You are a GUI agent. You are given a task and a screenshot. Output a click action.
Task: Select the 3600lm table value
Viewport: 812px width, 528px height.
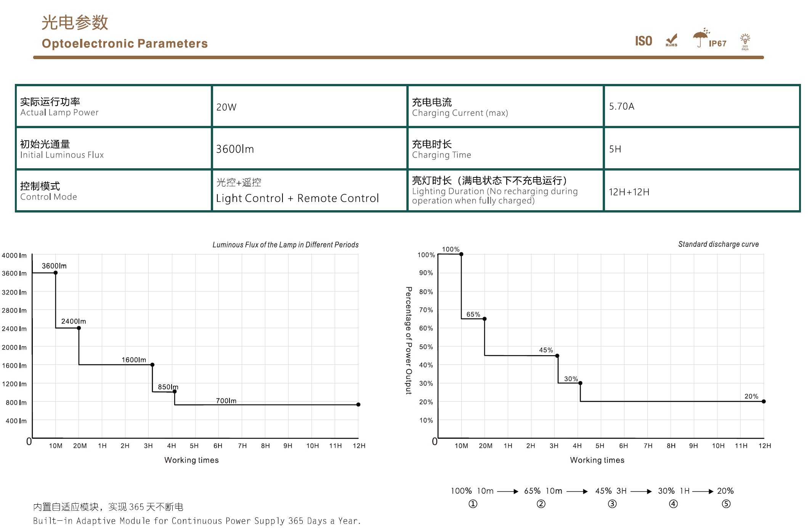[235, 149]
